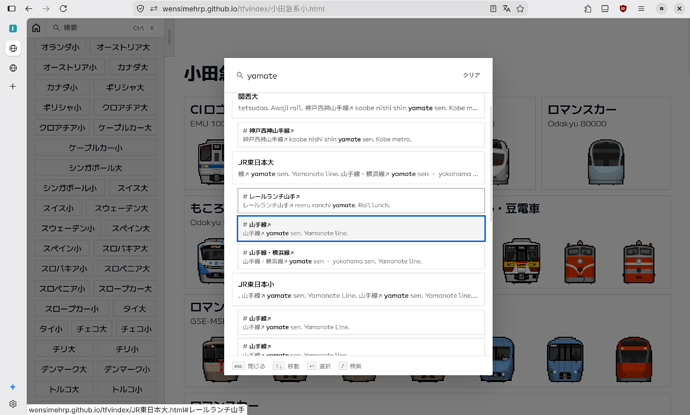Open the ケーブルカー大 sidebar button
690x415 pixels.
(x=125, y=128)
